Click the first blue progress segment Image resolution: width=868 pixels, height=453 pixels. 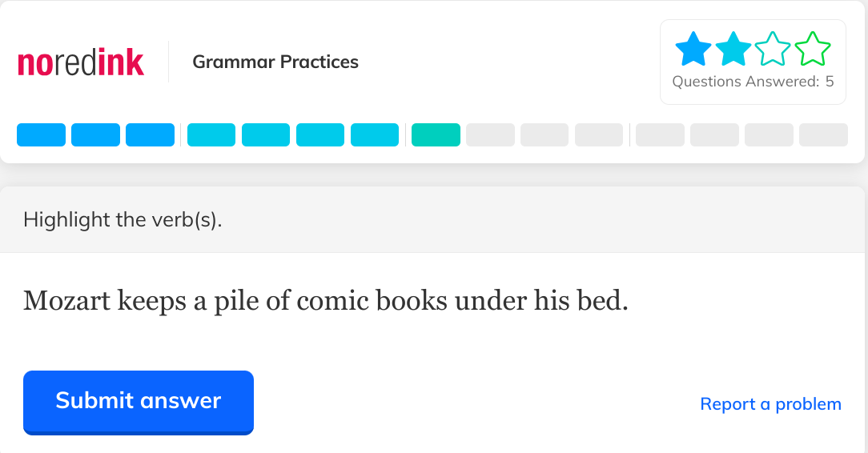41,135
